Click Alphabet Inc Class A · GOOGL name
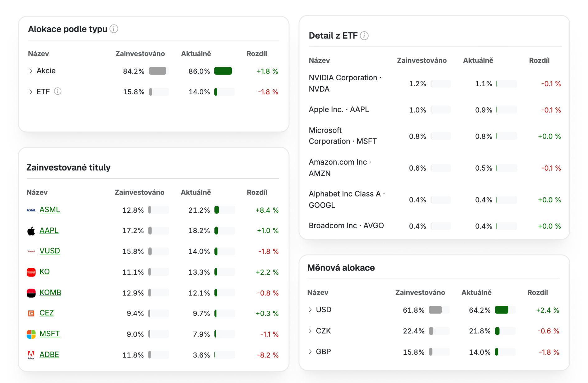This screenshot has height=383, width=588. coord(347,199)
